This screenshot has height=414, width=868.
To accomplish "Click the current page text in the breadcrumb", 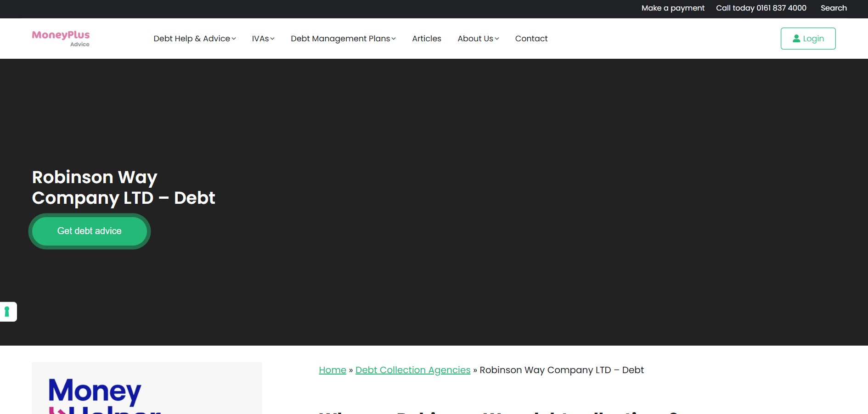I will 561,370.
